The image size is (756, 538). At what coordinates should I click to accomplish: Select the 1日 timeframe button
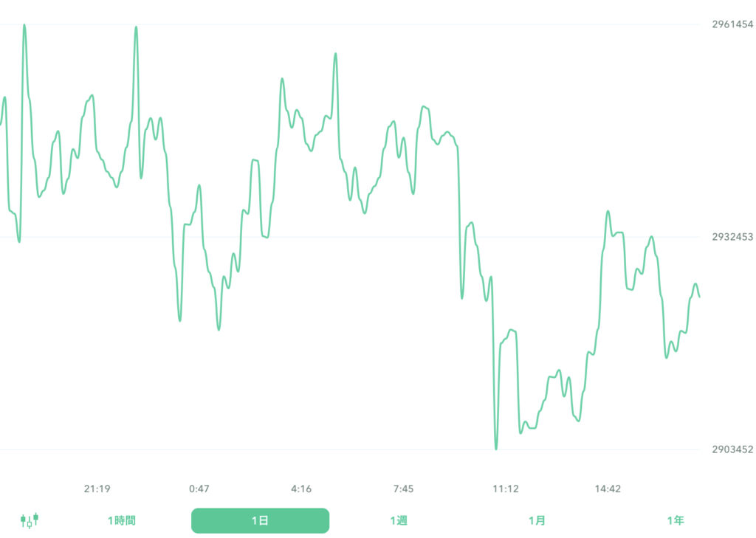260,520
